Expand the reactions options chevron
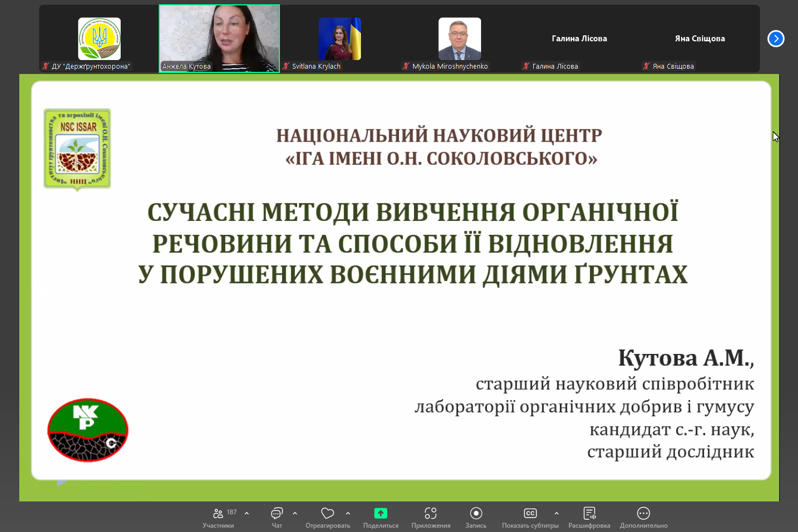Screen dimensions: 798x532 [x=348, y=514]
